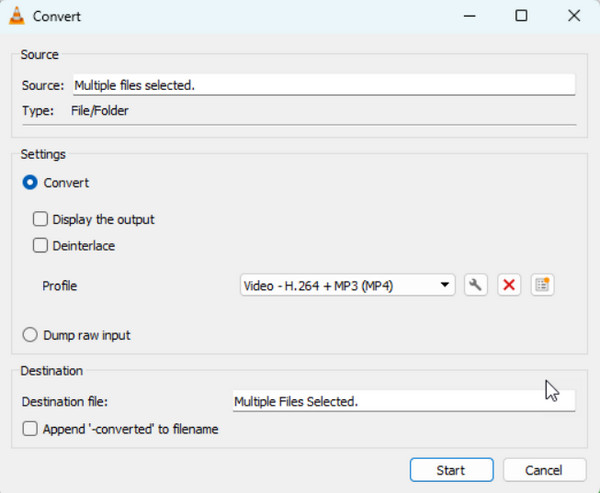Cancel the conversion dialog
This screenshot has height=493, width=600.
(544, 470)
